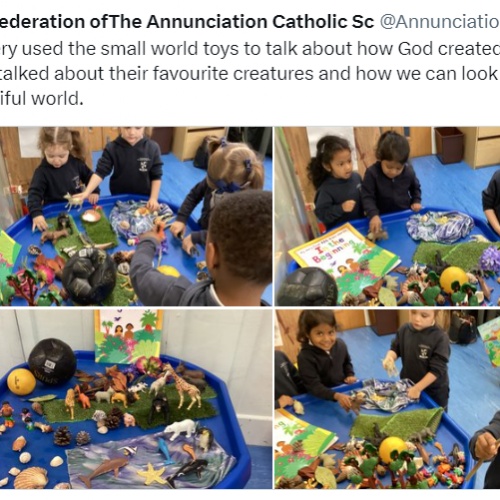Click the 'iful world.' line of text
The width and height of the screenshot is (500, 500).
click(x=42, y=98)
